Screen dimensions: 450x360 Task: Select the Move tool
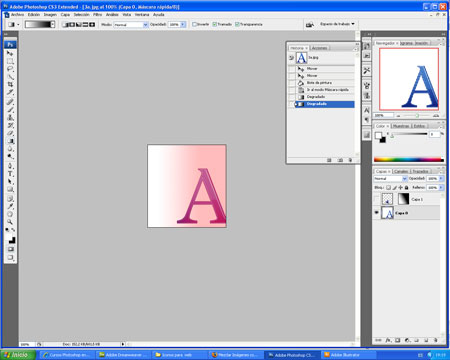(10, 53)
